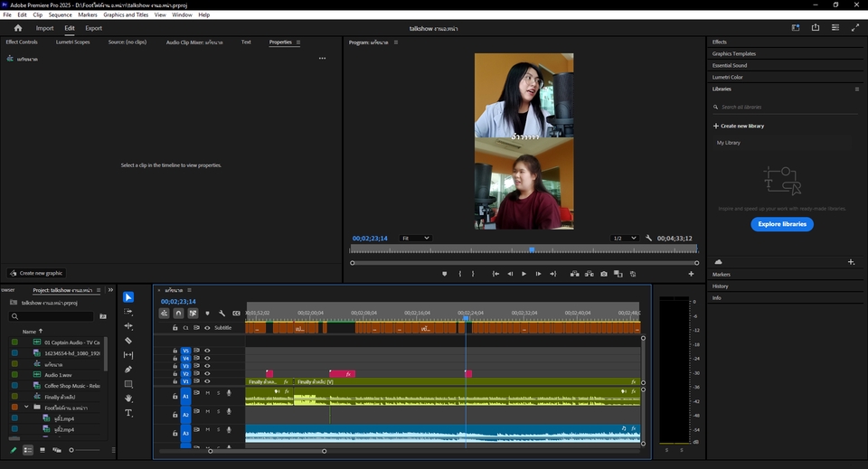
Task: Hide track V1 with the eye toggle
Action: click(x=207, y=381)
